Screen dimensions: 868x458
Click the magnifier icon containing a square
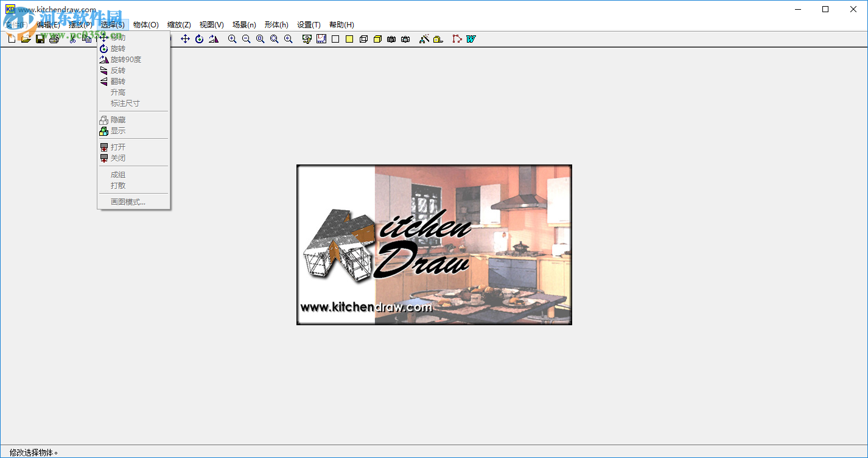260,39
